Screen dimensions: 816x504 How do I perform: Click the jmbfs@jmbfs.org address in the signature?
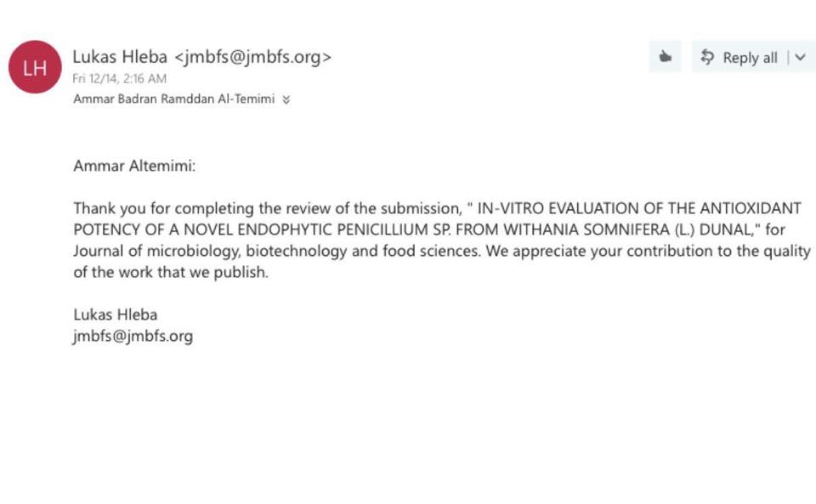point(133,336)
